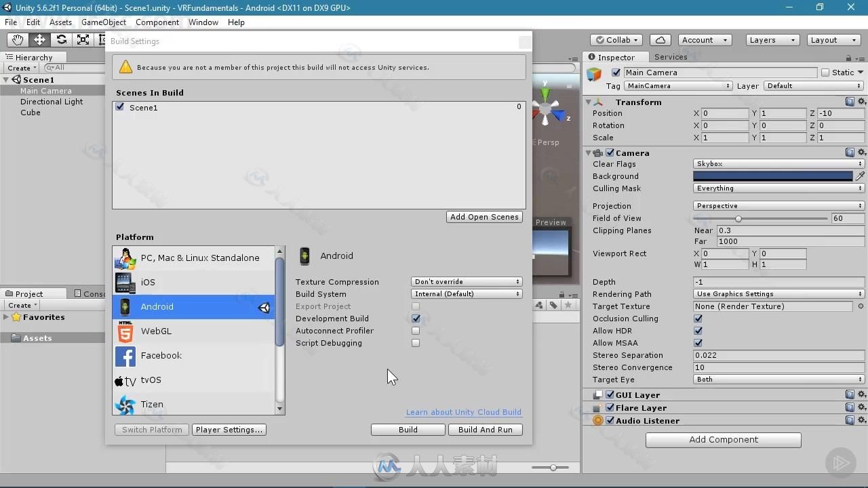Open Projection dropdown
This screenshot has height=488, width=868.
click(778, 206)
